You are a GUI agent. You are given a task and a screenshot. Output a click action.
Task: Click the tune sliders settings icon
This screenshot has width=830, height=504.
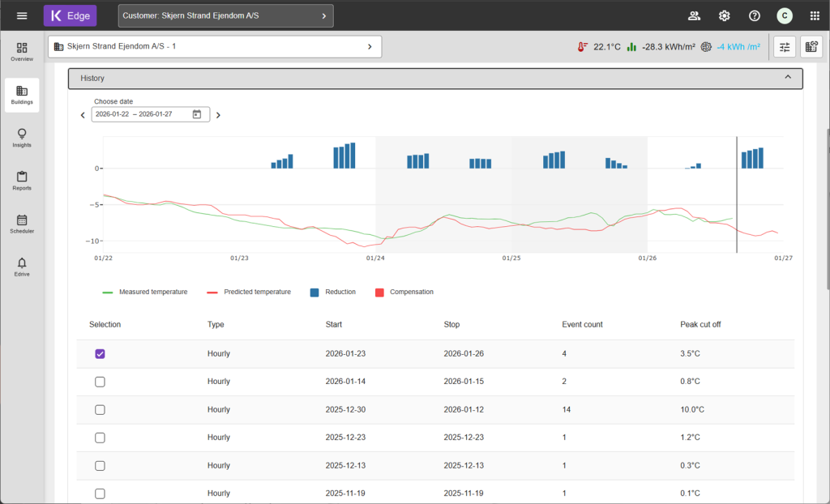click(785, 47)
